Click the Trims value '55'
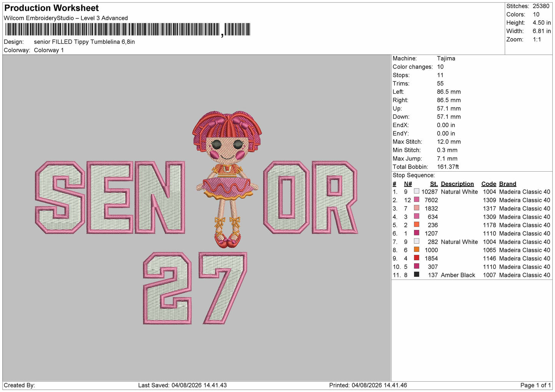The image size is (555, 392). point(440,83)
